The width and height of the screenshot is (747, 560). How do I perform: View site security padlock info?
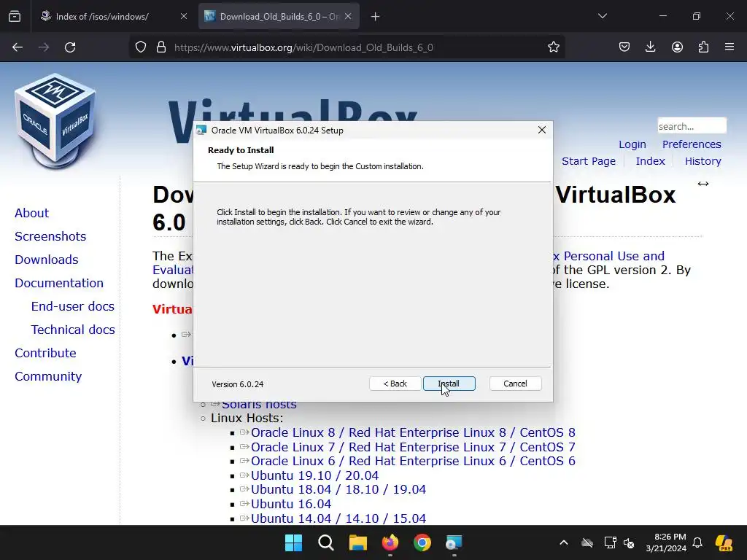point(161,47)
